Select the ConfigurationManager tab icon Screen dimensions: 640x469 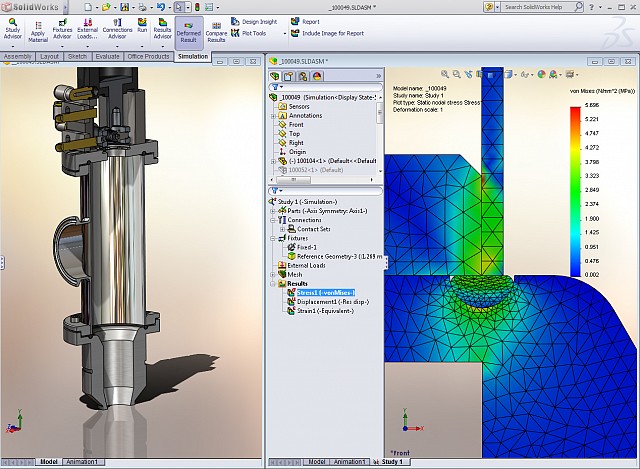(x=303, y=76)
